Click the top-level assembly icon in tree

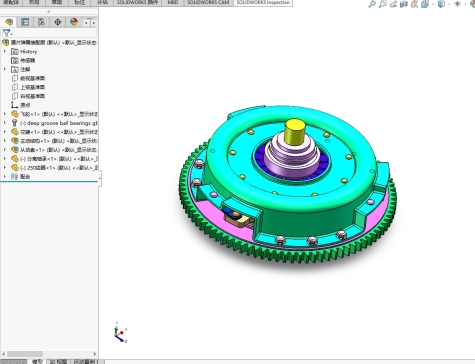(5, 42)
